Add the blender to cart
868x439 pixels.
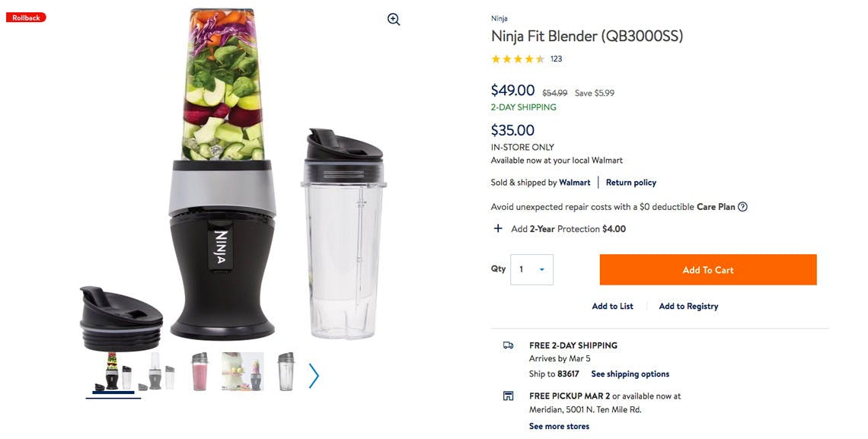[x=708, y=270]
